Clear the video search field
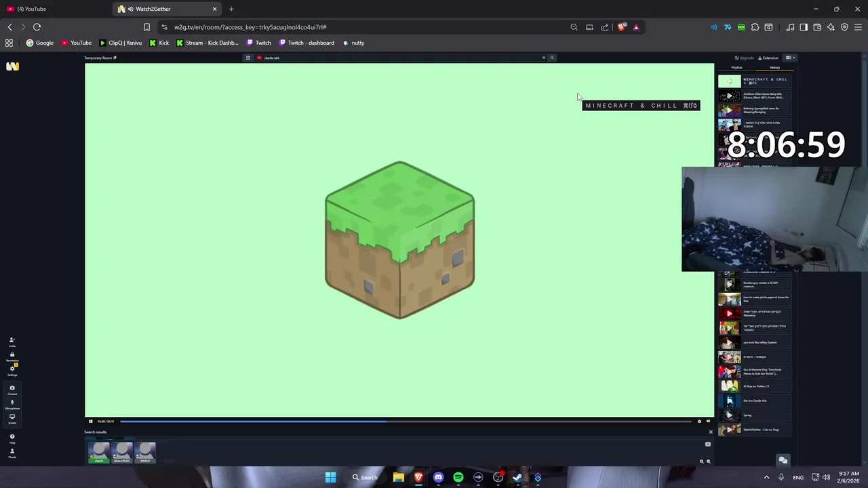This screenshot has width=868, height=488. (x=543, y=58)
